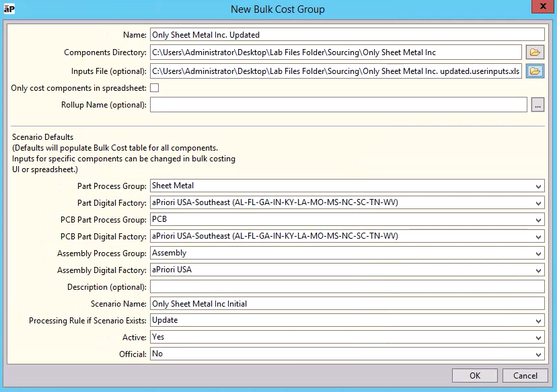Open the Assembly Process Group dropdown

click(x=539, y=253)
